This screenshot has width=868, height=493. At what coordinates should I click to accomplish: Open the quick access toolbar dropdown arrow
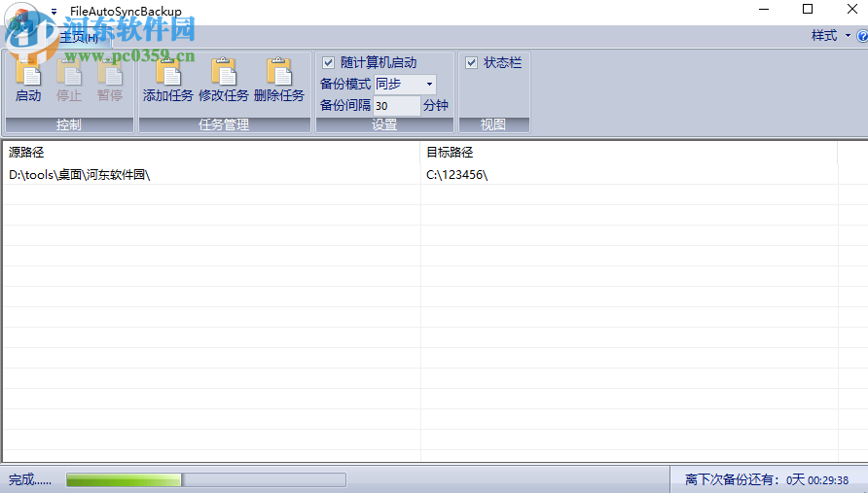click(54, 11)
